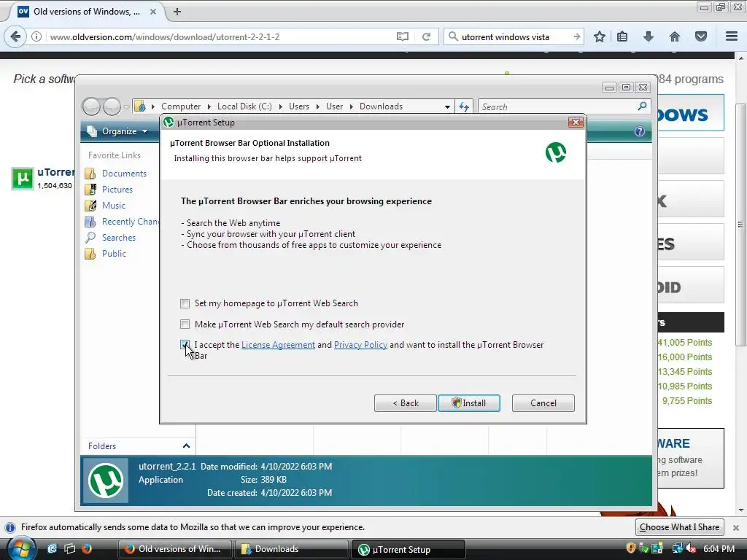Image resolution: width=747 pixels, height=560 pixels.
Task: Open Public in Favorite Links
Action: tap(114, 253)
